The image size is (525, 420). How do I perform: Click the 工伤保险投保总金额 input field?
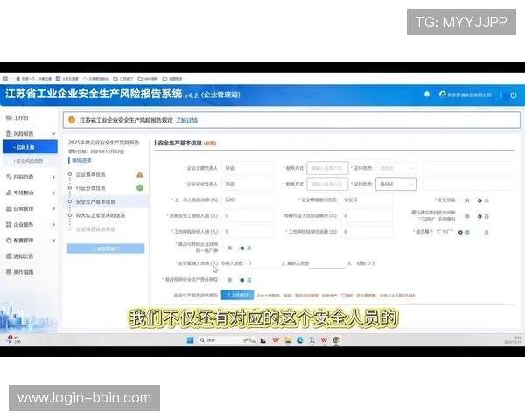[x=367, y=231]
